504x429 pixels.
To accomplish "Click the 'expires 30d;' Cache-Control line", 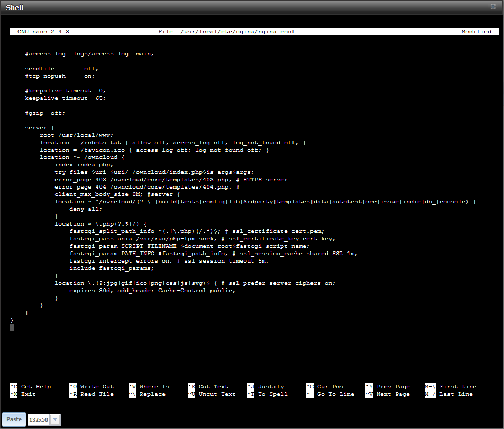I will 152,290.
